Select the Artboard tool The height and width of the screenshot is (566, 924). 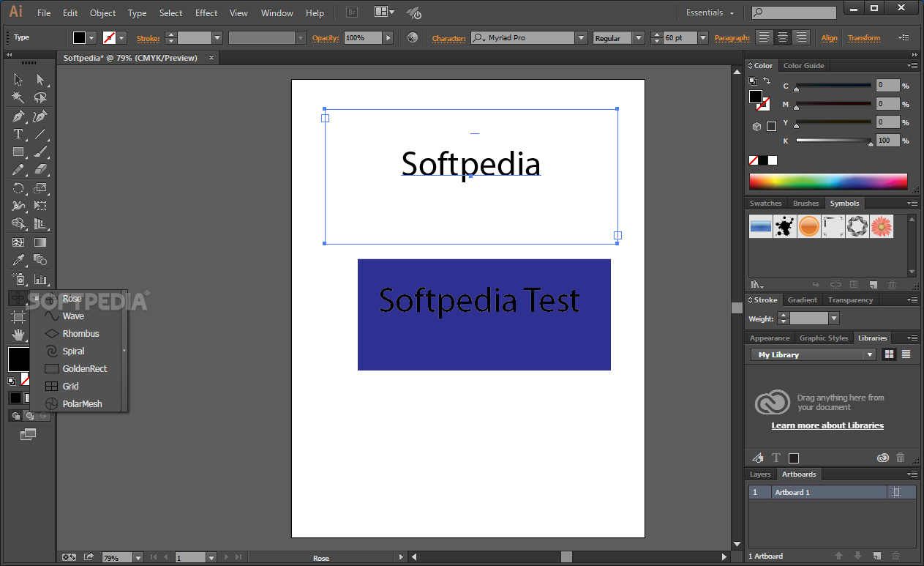[18, 316]
